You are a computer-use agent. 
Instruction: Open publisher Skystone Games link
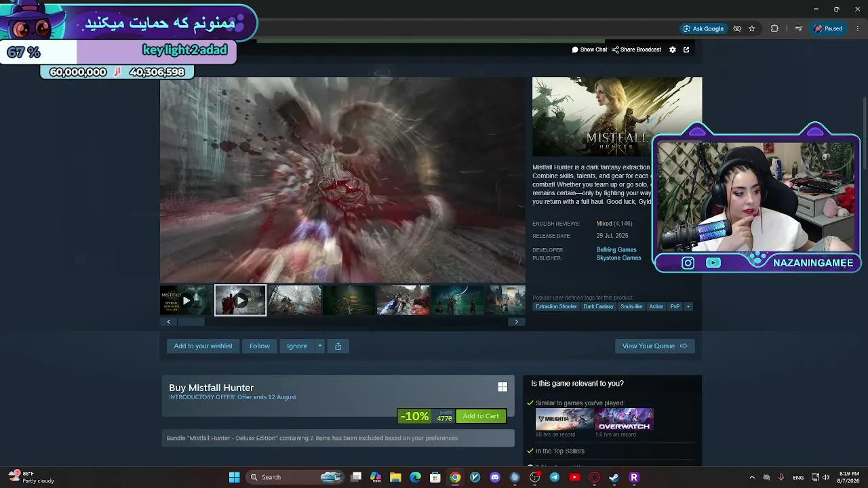tap(618, 258)
